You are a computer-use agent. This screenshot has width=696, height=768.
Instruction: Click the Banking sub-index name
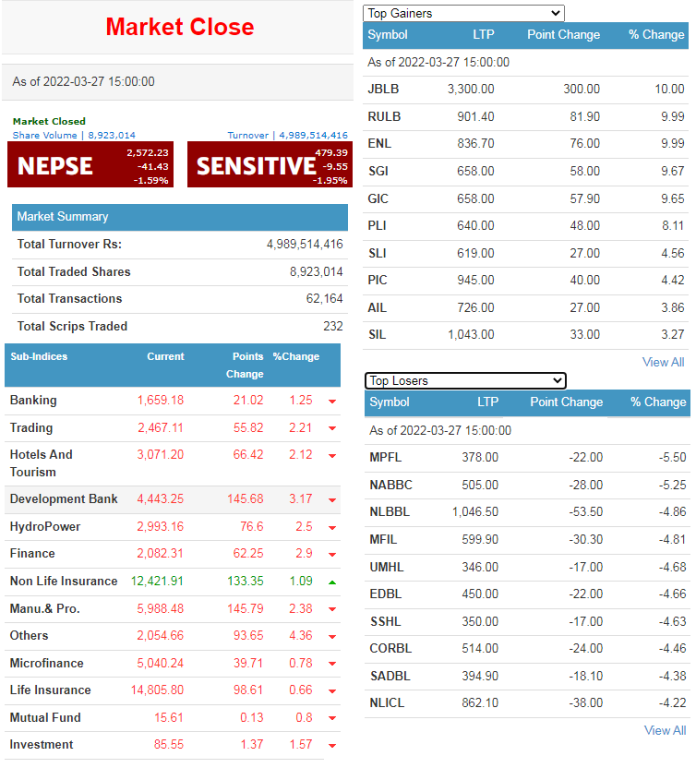point(33,400)
